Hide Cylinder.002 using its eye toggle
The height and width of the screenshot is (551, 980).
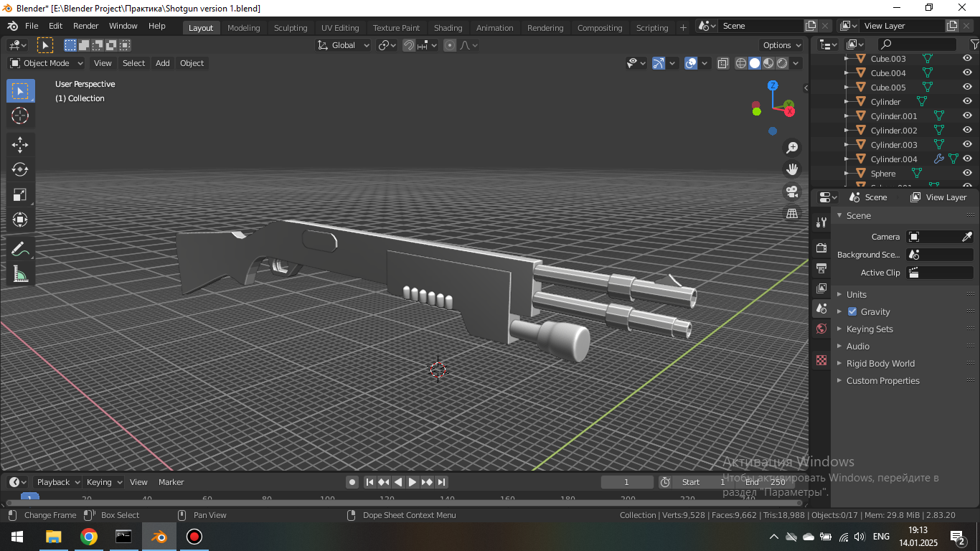(968, 130)
